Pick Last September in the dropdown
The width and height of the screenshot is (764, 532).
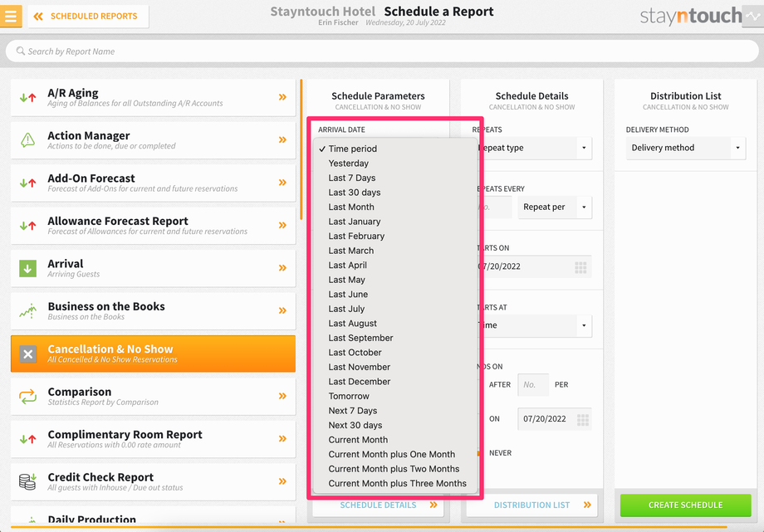coord(394,338)
